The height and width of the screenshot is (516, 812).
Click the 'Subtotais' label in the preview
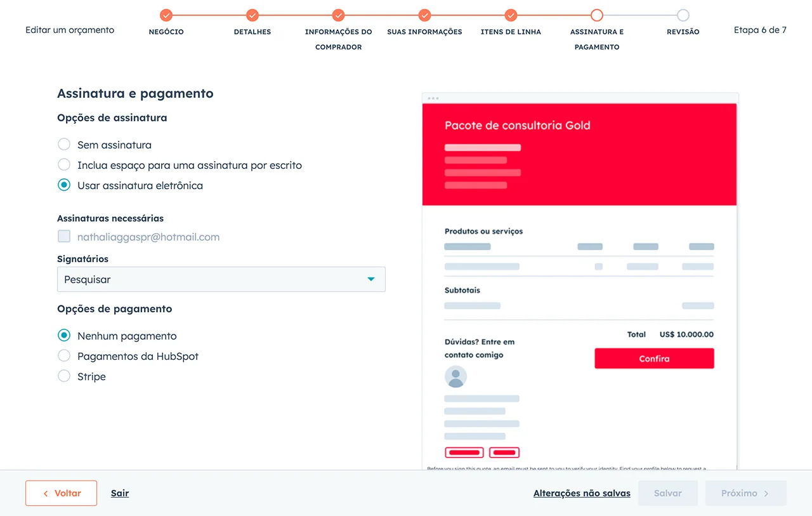click(x=462, y=290)
